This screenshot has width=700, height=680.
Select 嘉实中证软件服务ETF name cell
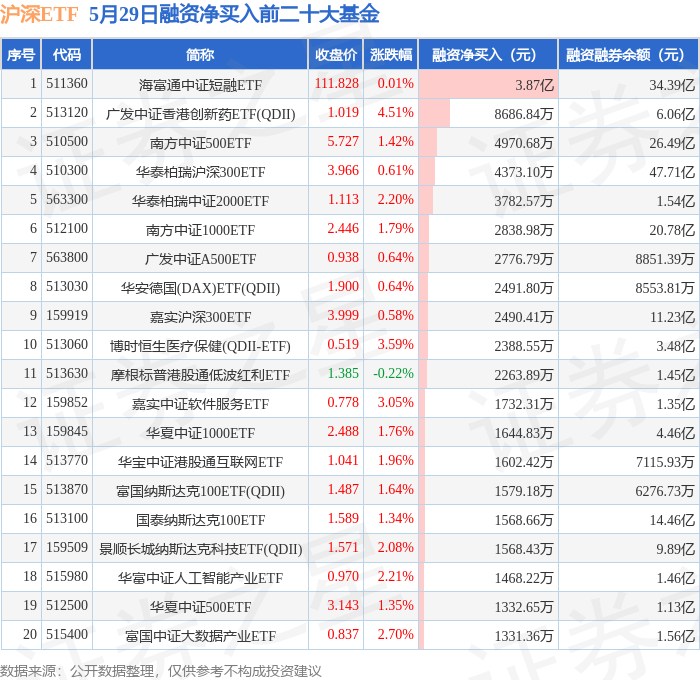[x=200, y=404]
